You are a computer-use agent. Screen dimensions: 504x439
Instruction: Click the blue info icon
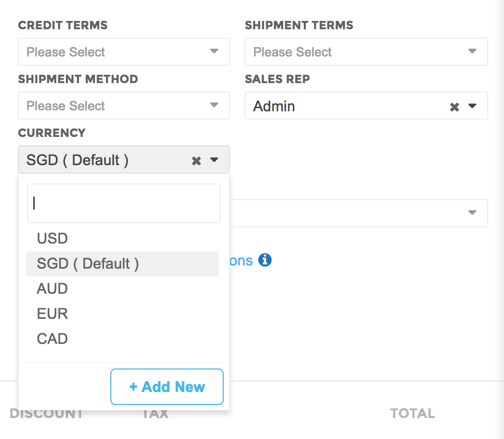265,260
